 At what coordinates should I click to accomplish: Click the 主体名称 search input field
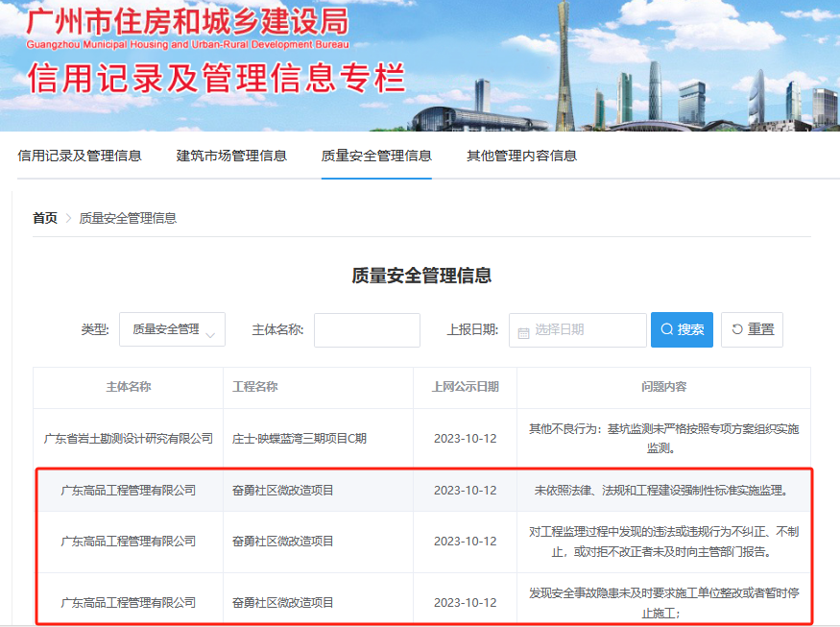click(366, 329)
